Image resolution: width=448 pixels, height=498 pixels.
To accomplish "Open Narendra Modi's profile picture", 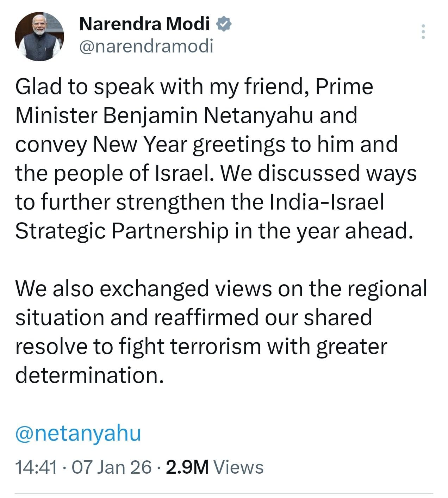I will point(39,37).
